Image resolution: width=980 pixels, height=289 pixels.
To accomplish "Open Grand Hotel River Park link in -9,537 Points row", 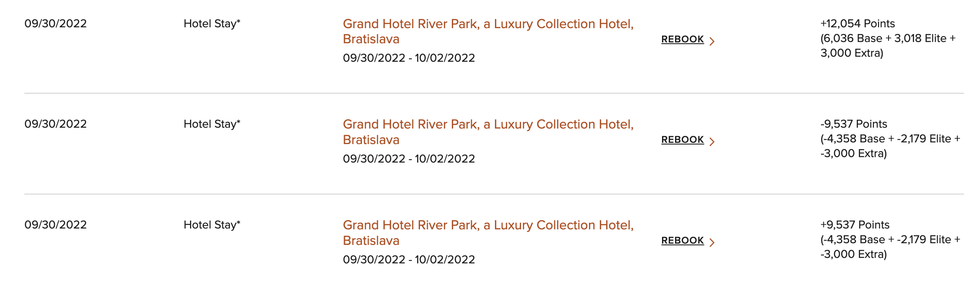I will [x=488, y=132].
